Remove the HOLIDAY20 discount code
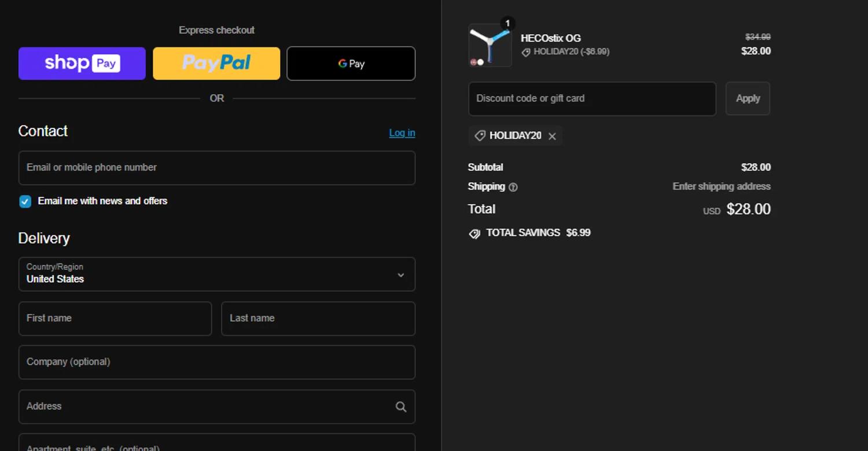 (552, 136)
